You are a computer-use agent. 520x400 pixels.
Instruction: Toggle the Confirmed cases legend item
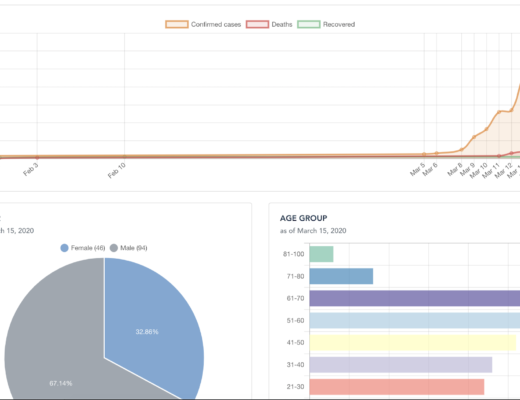[203, 24]
